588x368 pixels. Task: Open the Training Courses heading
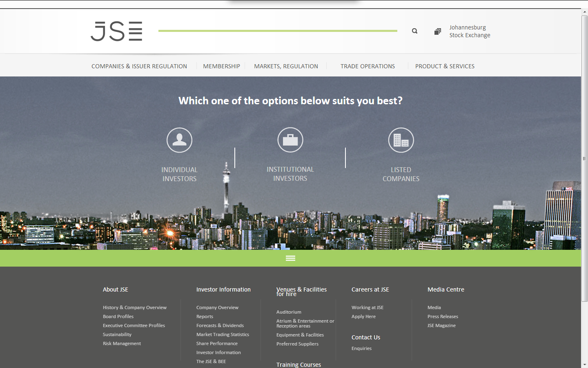[298, 365]
